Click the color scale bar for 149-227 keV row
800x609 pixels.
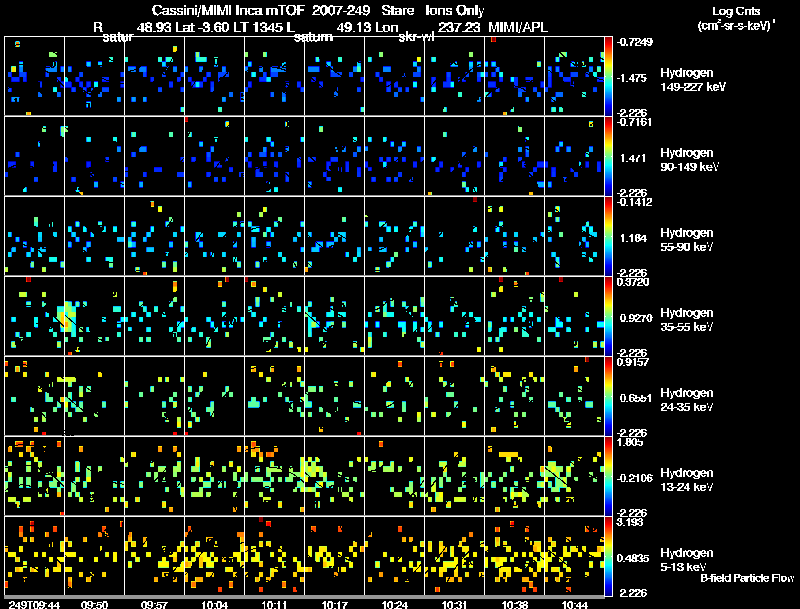pos(608,76)
